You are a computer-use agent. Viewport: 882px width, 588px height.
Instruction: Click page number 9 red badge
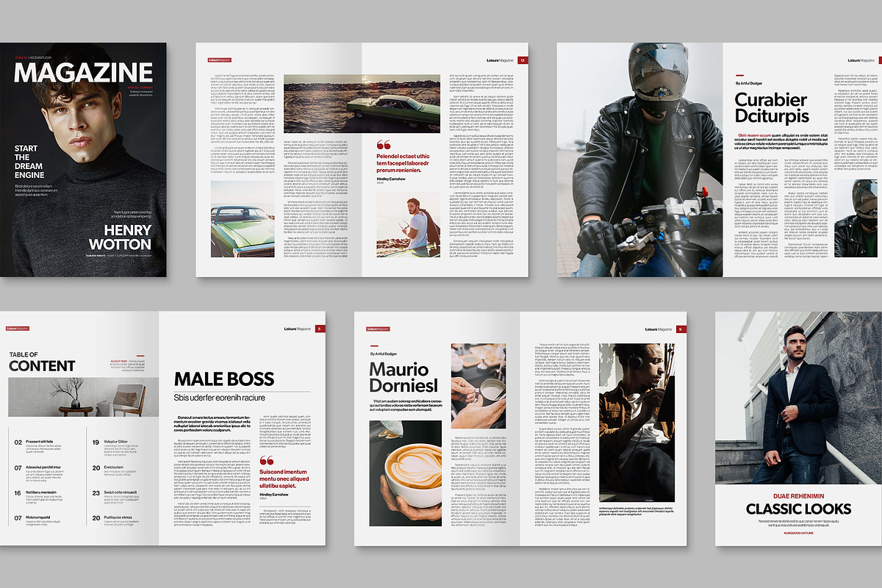coord(681,329)
